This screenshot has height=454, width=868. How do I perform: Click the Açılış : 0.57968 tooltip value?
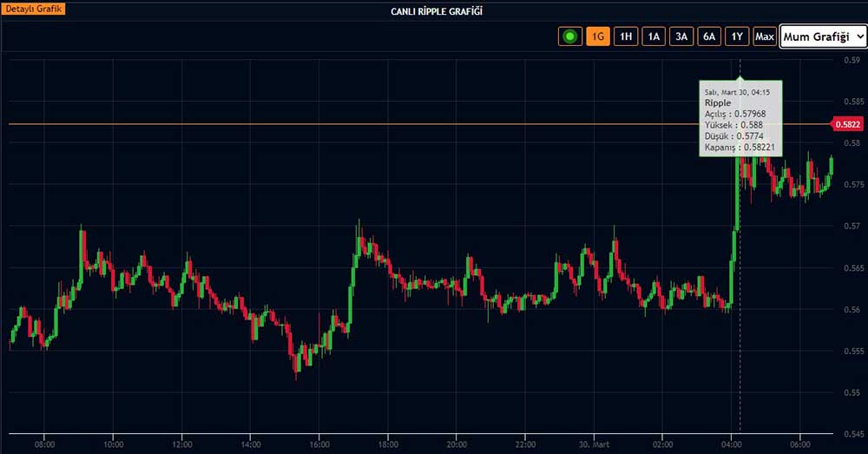point(735,114)
